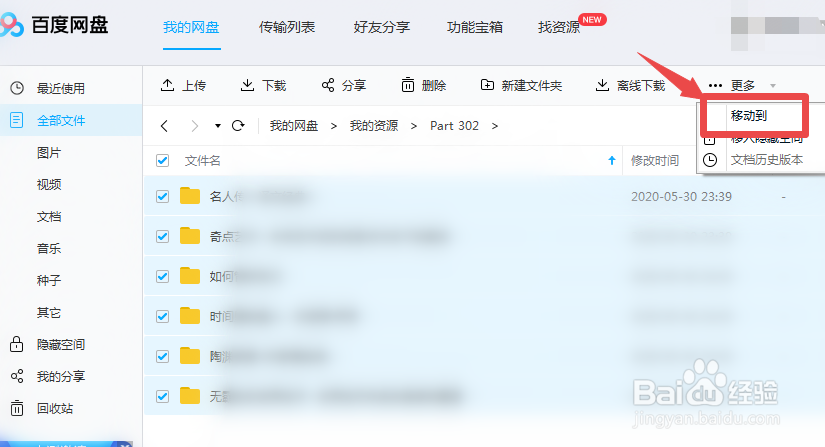This screenshot has height=447, width=825.
Task: Select 文档历史版本 in the menu
Action: (x=767, y=160)
